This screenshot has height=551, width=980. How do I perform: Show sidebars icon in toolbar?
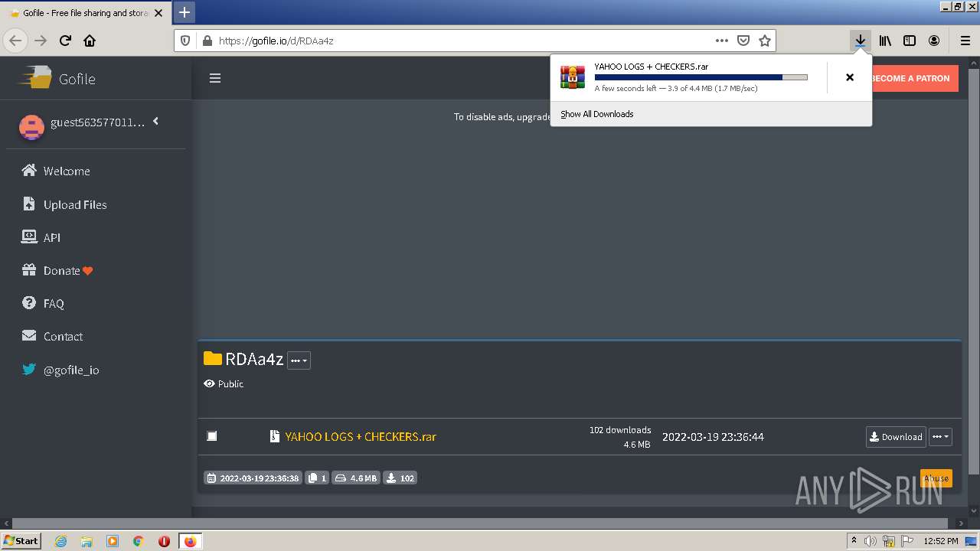(x=910, y=41)
